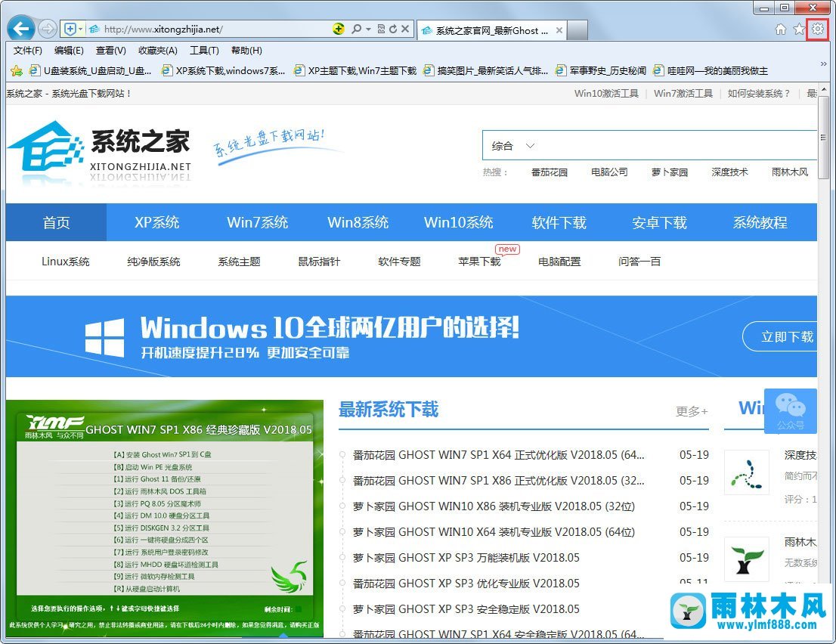
Task: Click the compatibility view icon
Action: tap(381, 29)
